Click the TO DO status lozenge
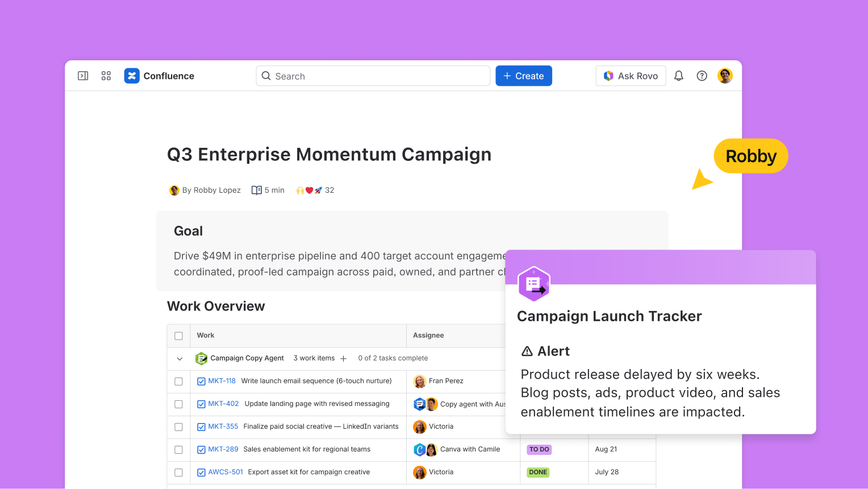868x489 pixels. [539, 449]
